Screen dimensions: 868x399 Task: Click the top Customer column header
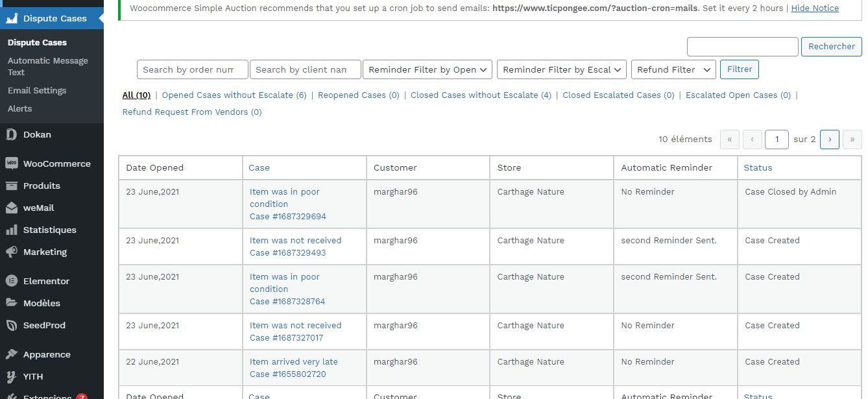pyautogui.click(x=395, y=167)
